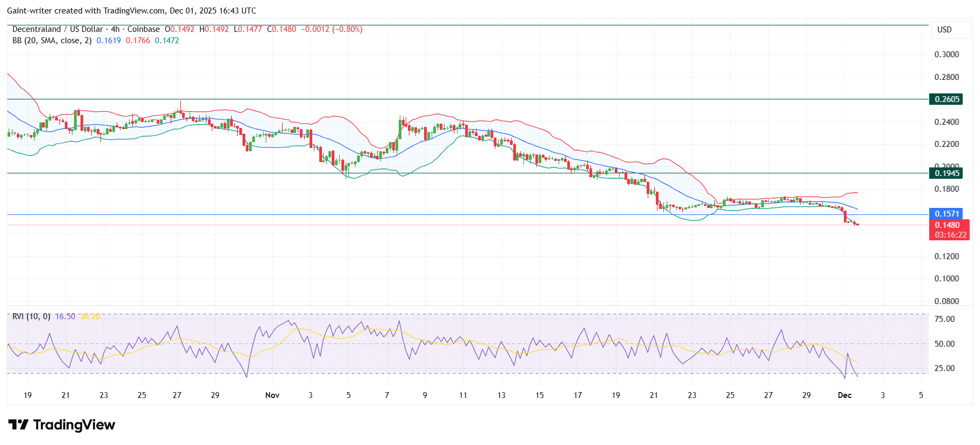Click the 0.2200 price axis label
The height and width of the screenshot is (445, 980).
click(947, 144)
